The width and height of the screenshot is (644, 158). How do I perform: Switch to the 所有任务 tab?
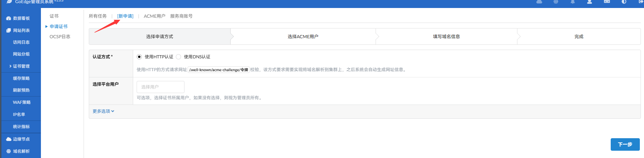coord(98,16)
